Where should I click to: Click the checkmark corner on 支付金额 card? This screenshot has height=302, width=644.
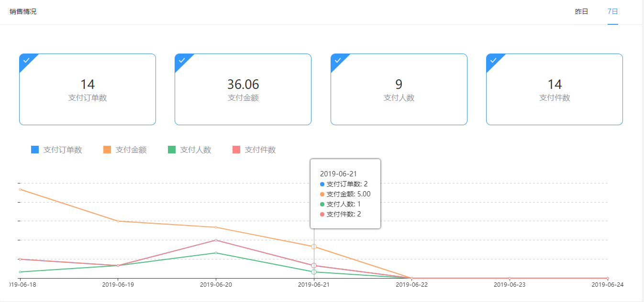click(x=181, y=60)
